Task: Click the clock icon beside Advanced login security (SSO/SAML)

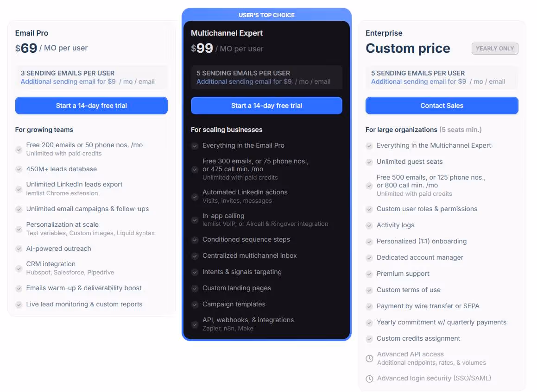Action: tap(369, 379)
